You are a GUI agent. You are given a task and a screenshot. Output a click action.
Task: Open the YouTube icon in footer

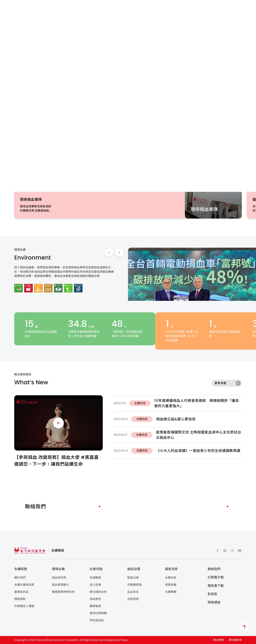pyautogui.click(x=239, y=550)
